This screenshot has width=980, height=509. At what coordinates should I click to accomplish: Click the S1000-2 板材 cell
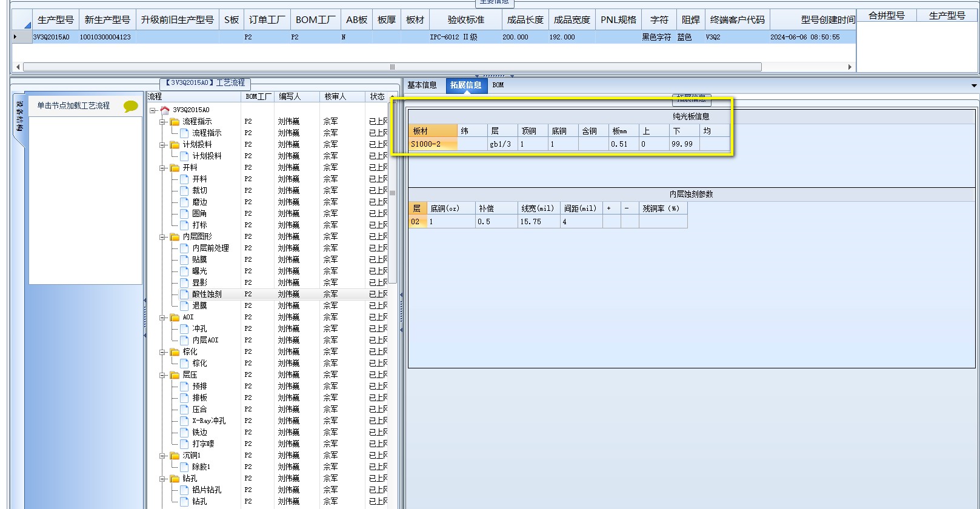tap(433, 144)
